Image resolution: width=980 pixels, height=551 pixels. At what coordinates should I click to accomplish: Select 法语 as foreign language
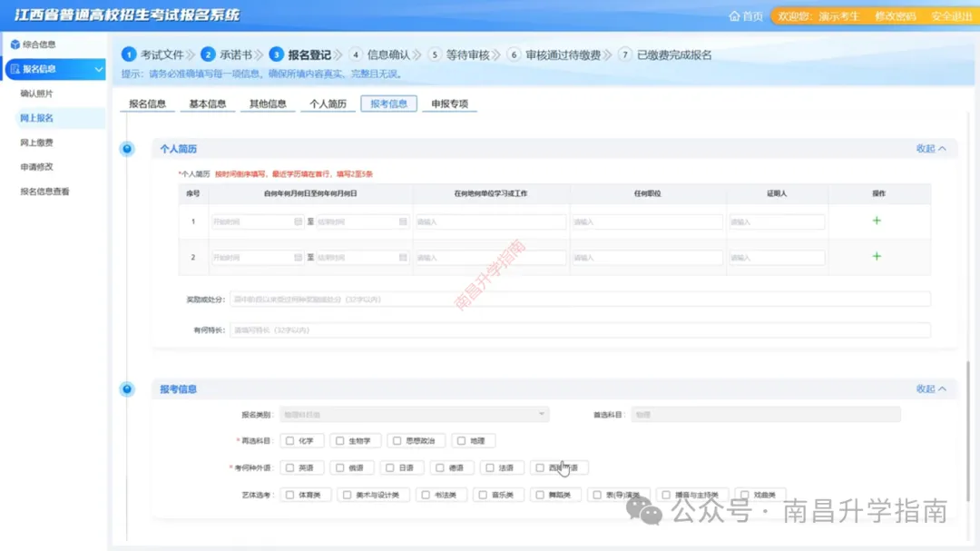click(490, 467)
